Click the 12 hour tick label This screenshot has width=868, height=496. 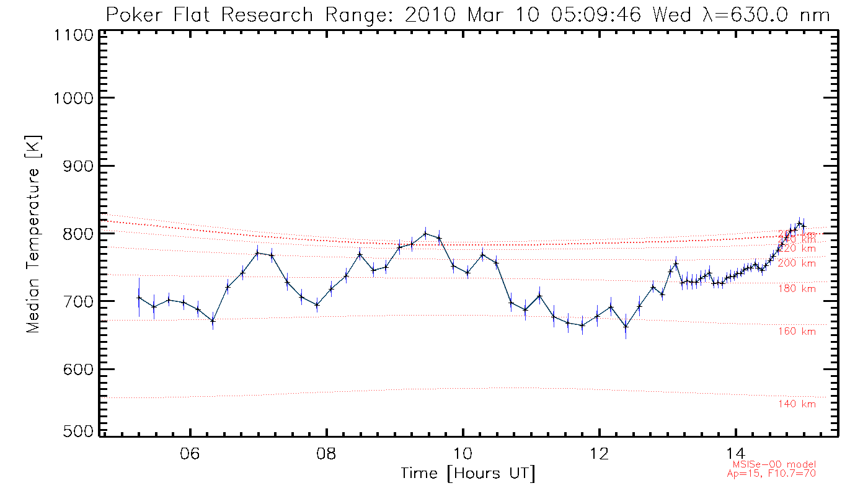coord(599,452)
